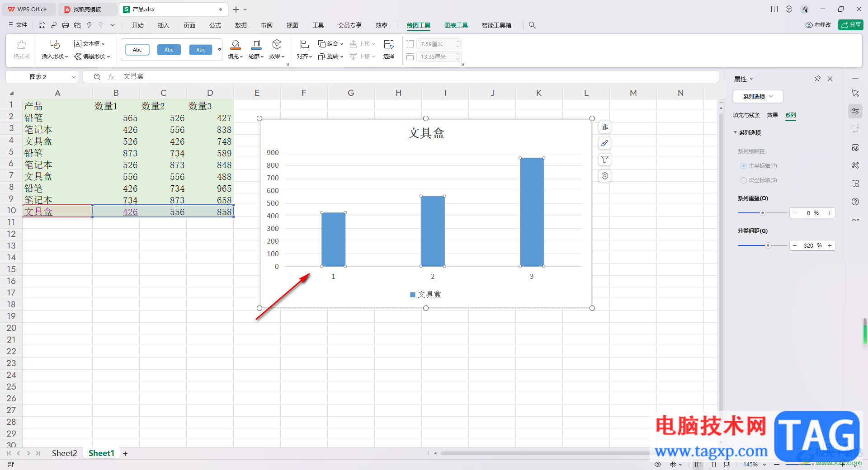Click the magic tools icon in right sidebar

(x=855, y=165)
